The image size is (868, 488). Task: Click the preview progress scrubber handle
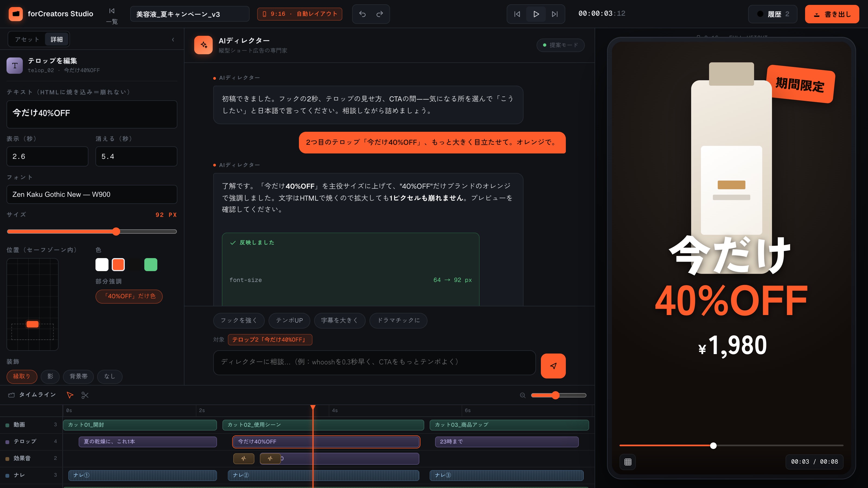[713, 445]
